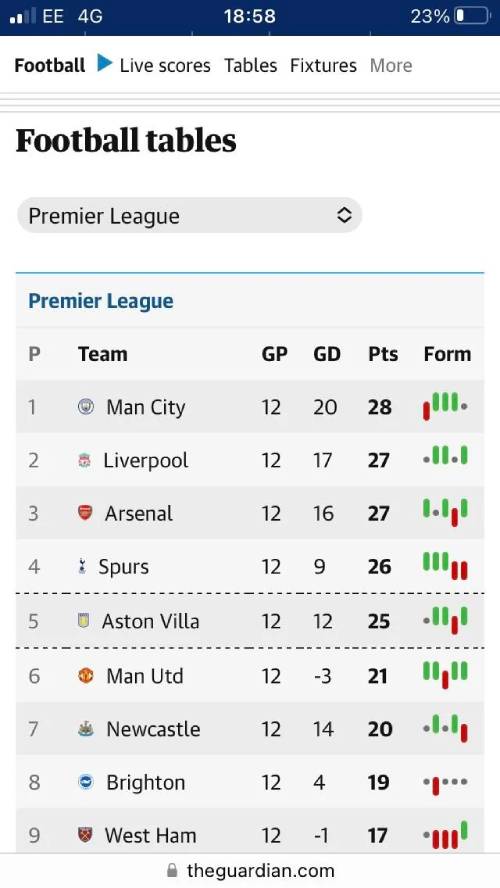500x888 pixels.
Task: Click the Arsenal club crest icon
Action: coord(85,513)
